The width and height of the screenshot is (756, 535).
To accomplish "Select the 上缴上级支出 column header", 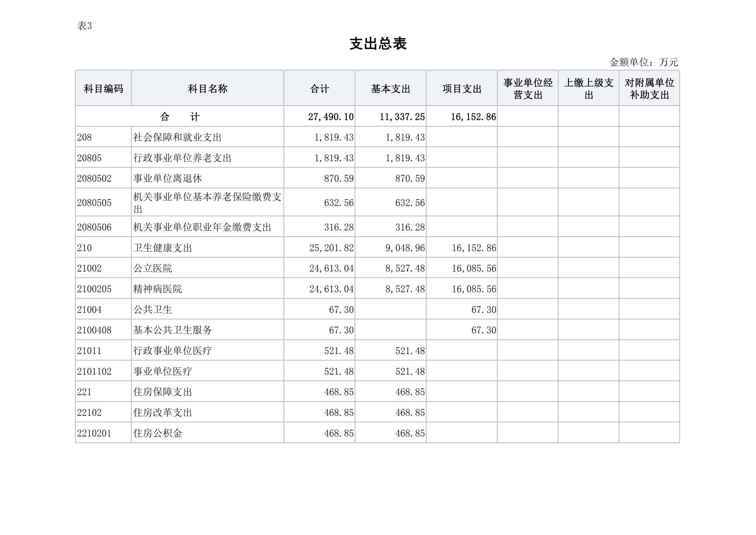I will pyautogui.click(x=589, y=88).
